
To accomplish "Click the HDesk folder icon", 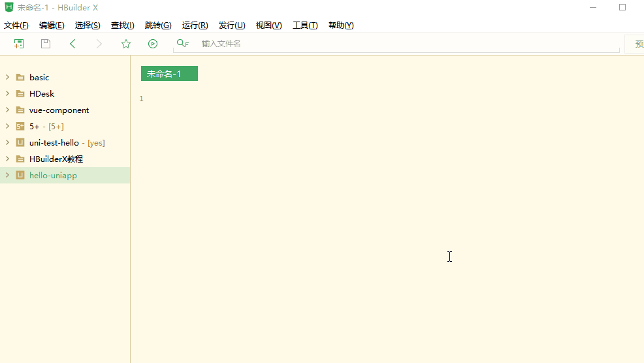I will click(x=20, y=93).
